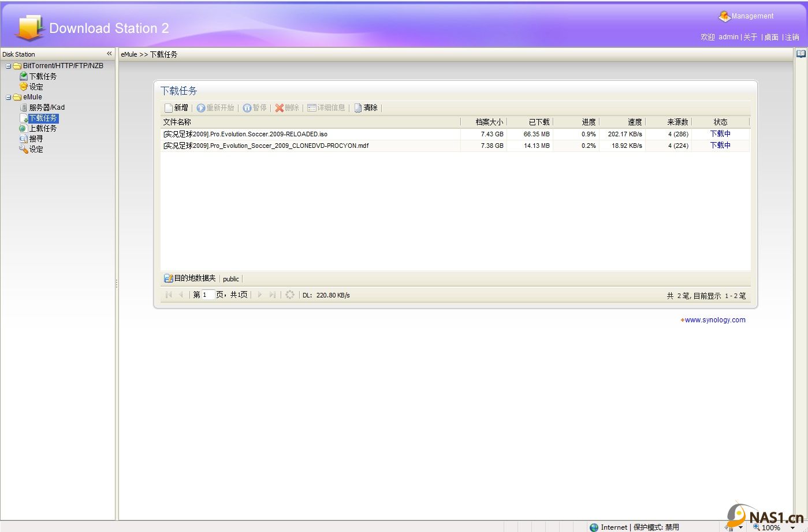Sort by 文件名称 column header
808x532 pixels.
pos(310,122)
